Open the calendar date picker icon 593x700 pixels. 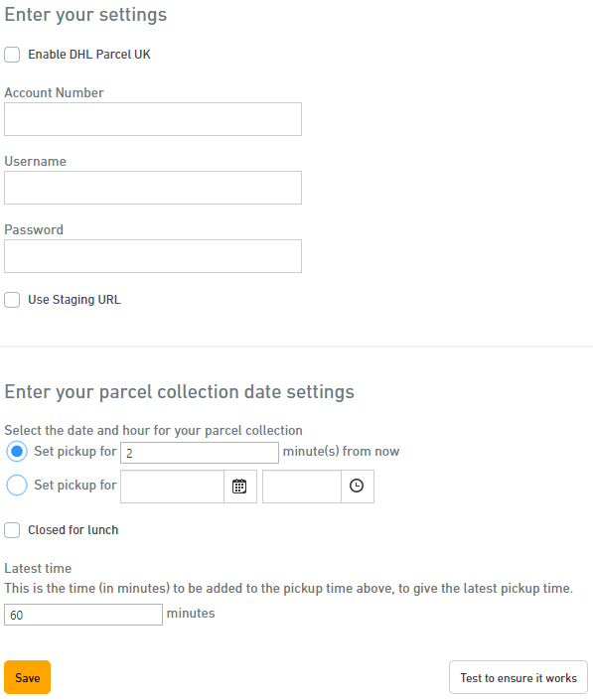pos(239,487)
